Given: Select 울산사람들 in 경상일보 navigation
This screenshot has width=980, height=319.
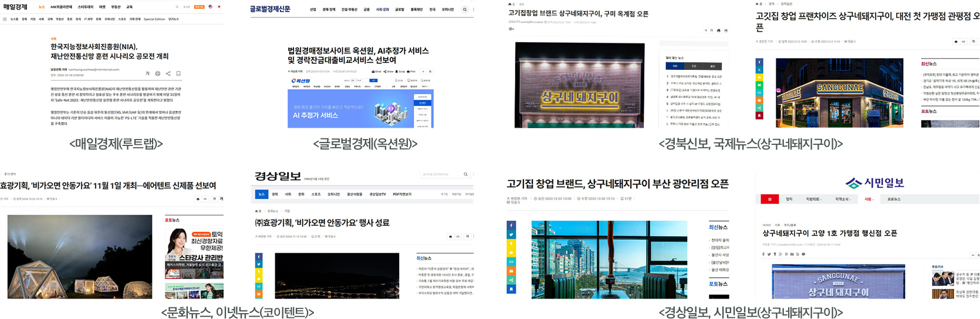Looking at the screenshot, I should point(354,194).
